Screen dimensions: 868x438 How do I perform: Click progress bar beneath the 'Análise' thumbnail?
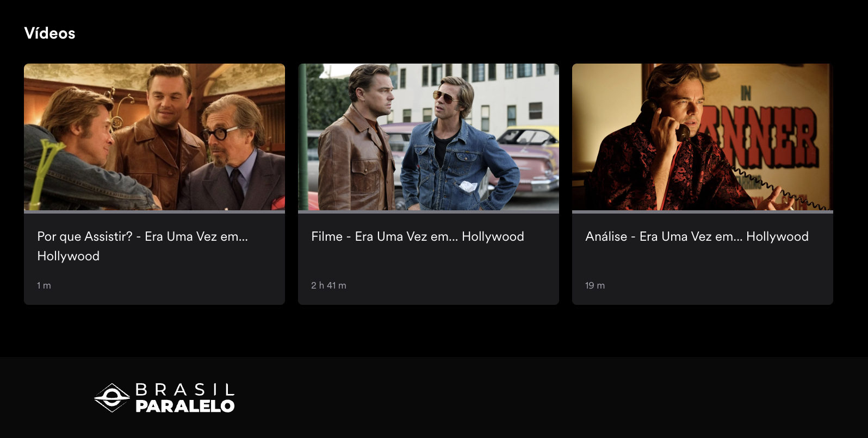(703, 212)
